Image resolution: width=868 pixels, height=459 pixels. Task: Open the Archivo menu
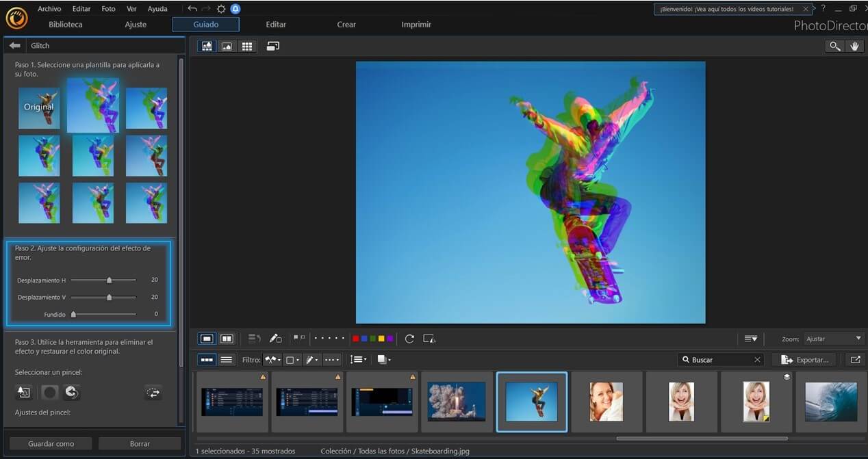click(x=49, y=9)
